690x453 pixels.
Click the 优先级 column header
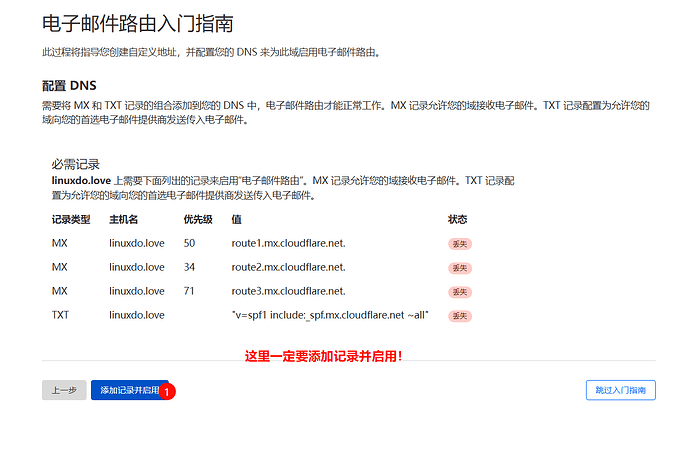point(198,219)
